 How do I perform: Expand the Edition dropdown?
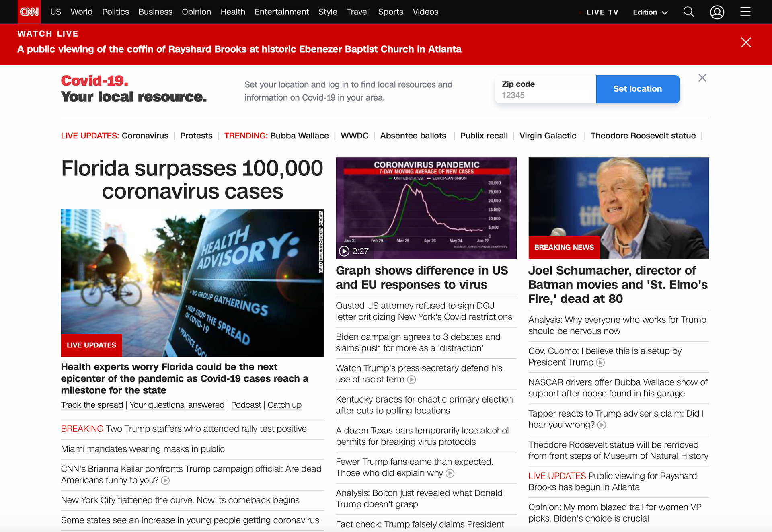(650, 12)
